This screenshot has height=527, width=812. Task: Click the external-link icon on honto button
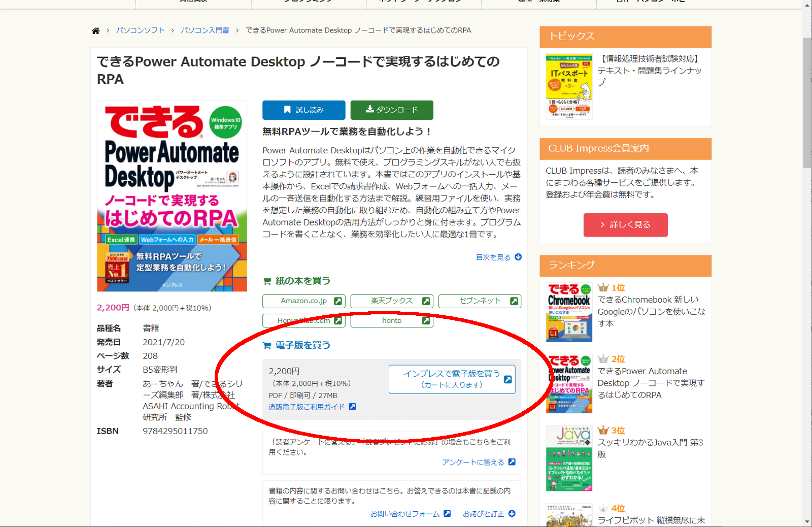(x=425, y=320)
